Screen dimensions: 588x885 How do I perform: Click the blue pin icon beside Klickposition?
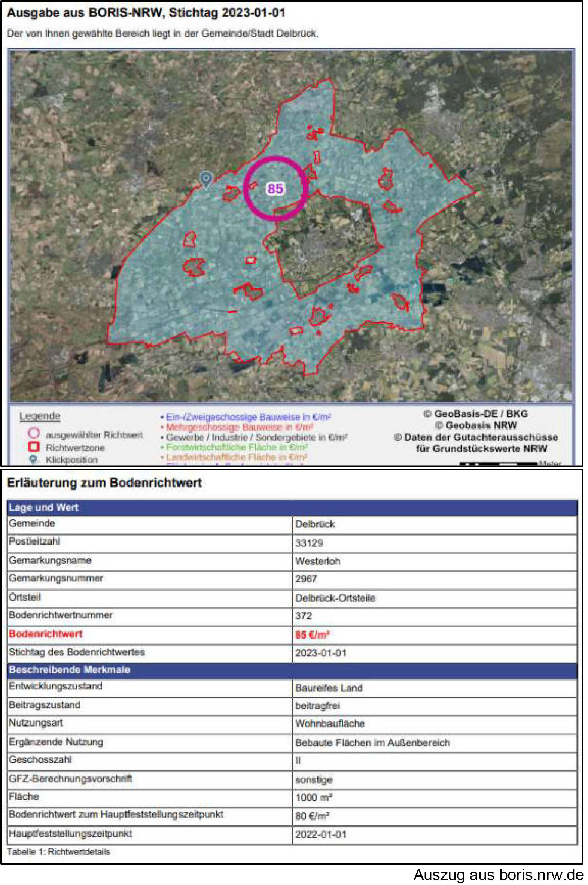pos(34,460)
